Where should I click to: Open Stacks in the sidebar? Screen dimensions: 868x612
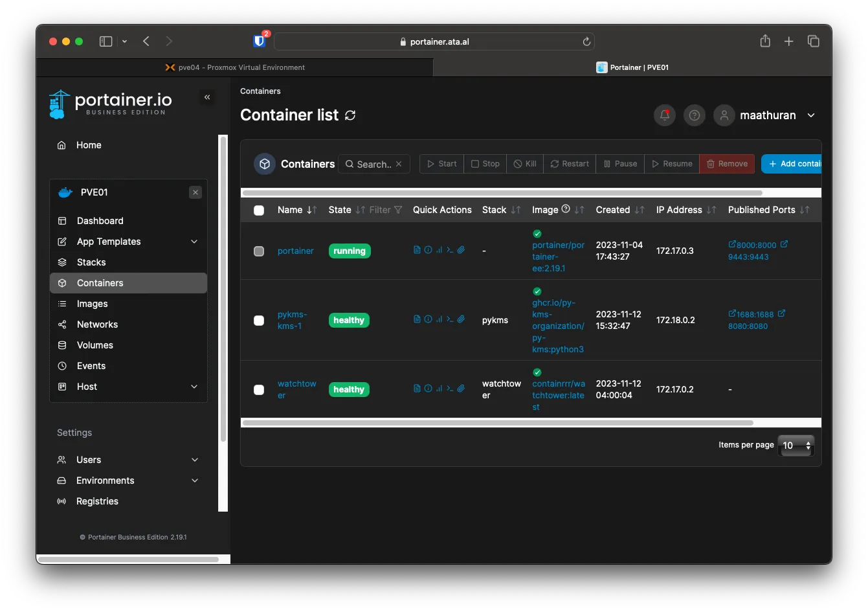point(91,262)
